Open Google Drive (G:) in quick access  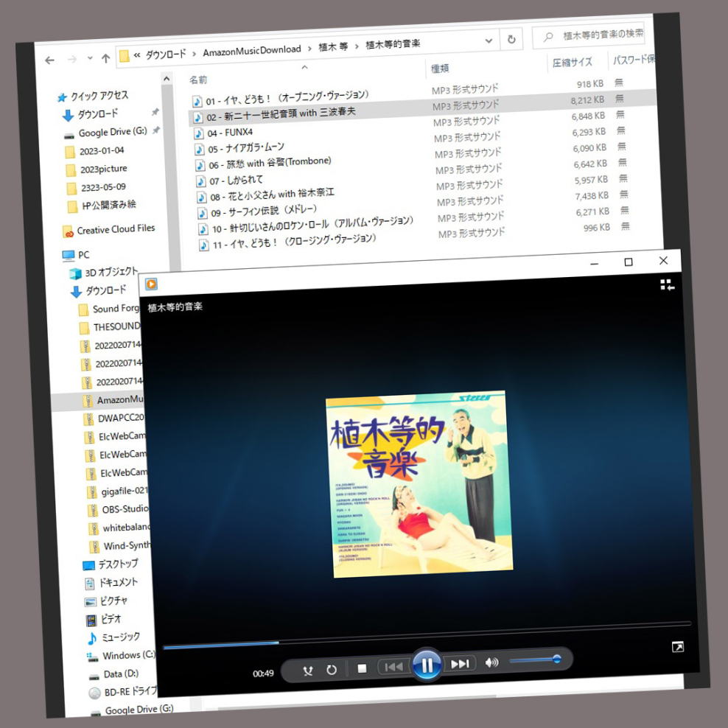(106, 133)
